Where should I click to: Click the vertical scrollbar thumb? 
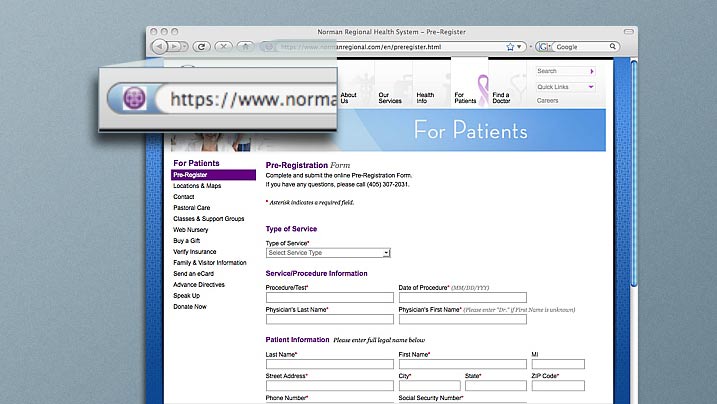634,174
